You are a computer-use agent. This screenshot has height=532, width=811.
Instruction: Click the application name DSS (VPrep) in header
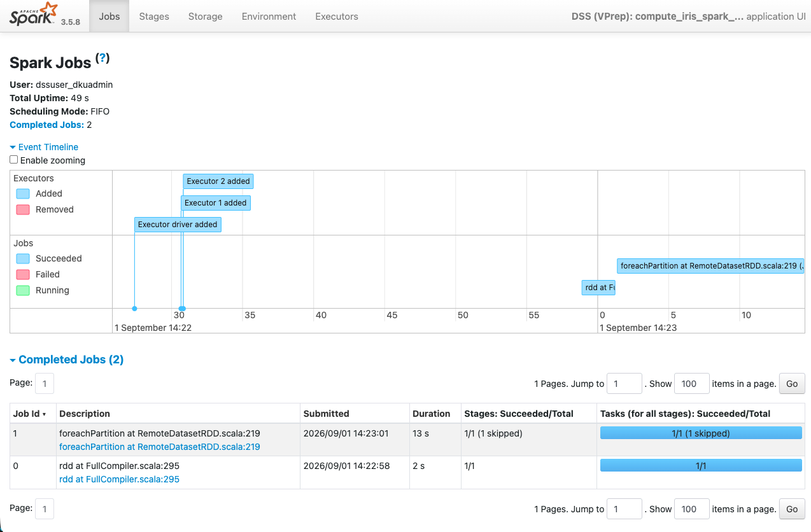[x=658, y=17]
